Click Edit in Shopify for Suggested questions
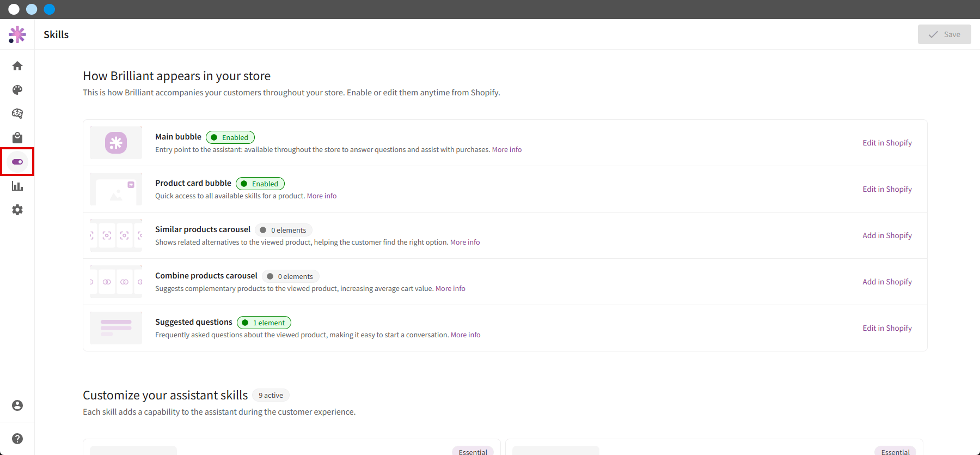The height and width of the screenshot is (455, 980). point(887,328)
